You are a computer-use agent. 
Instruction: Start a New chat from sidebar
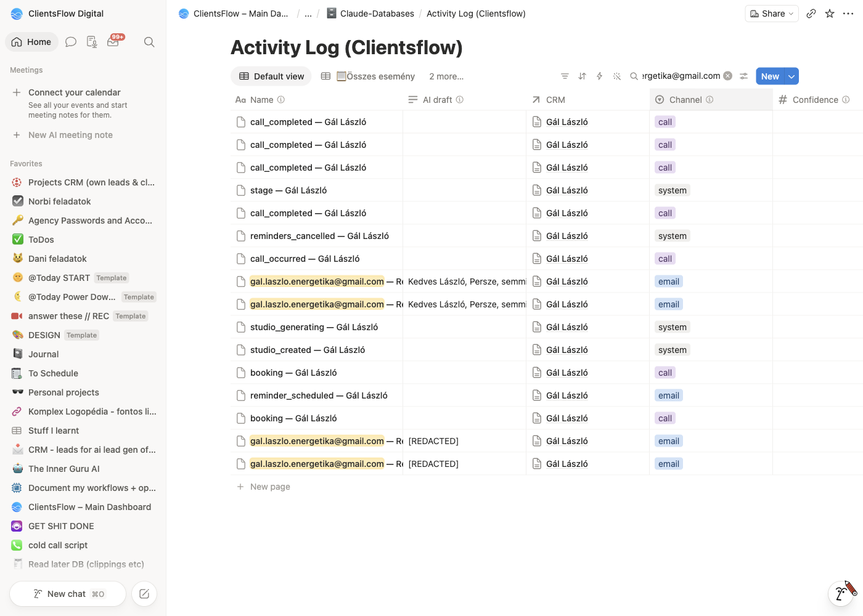point(68,594)
